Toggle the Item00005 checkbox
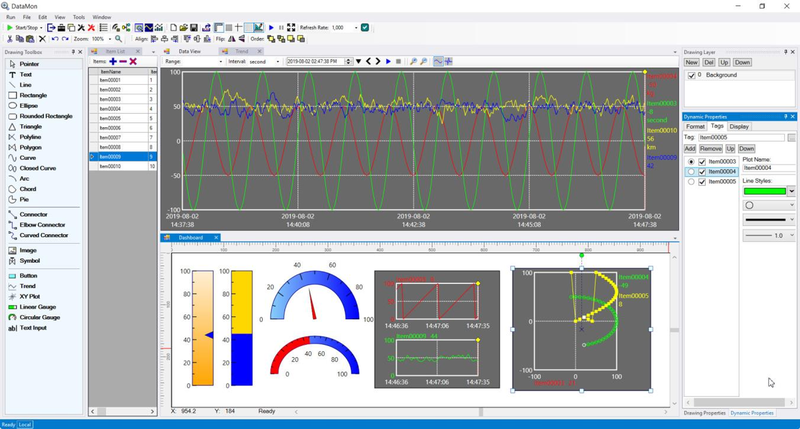This screenshot has width=800, height=429. point(702,182)
